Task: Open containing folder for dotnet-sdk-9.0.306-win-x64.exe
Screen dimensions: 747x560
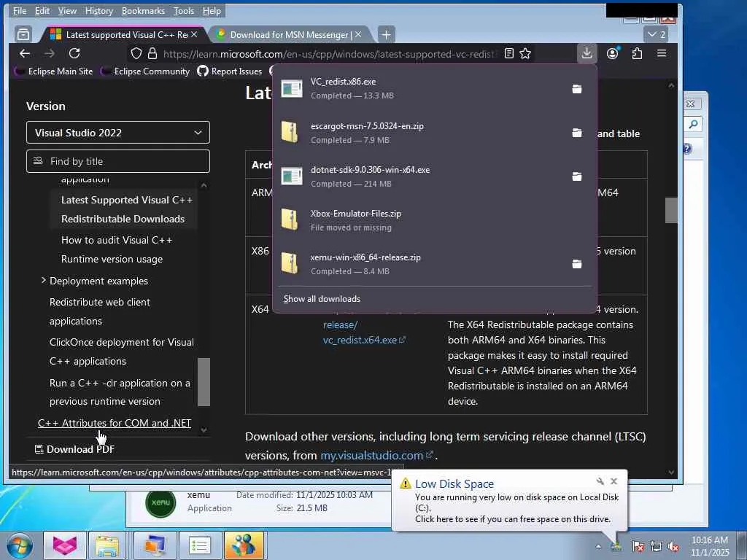Action: click(x=576, y=176)
